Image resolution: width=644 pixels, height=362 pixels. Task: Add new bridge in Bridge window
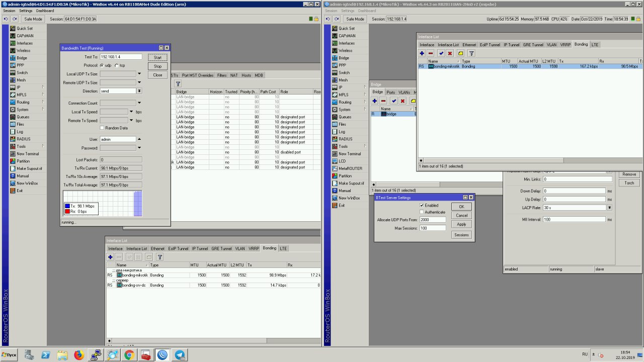374,101
